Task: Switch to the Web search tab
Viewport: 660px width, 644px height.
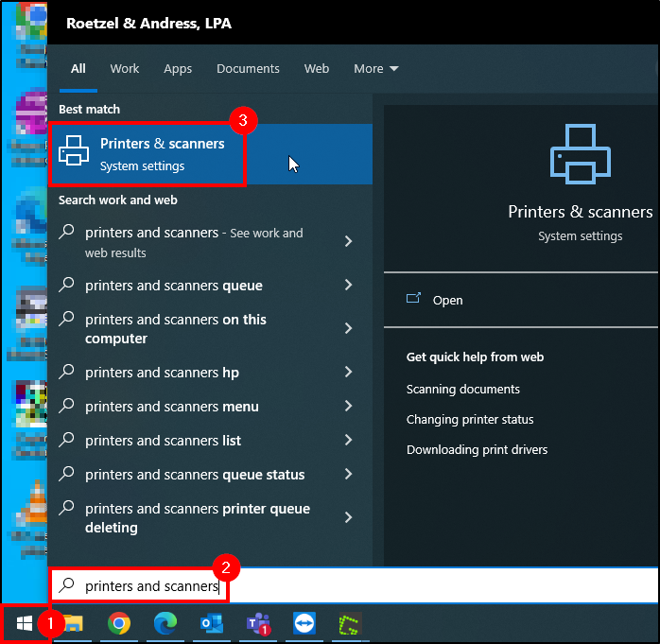Action: (x=317, y=69)
